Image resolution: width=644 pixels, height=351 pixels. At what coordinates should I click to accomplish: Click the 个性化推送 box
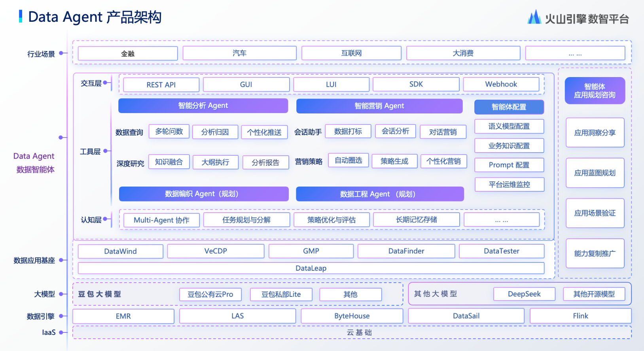[264, 132]
